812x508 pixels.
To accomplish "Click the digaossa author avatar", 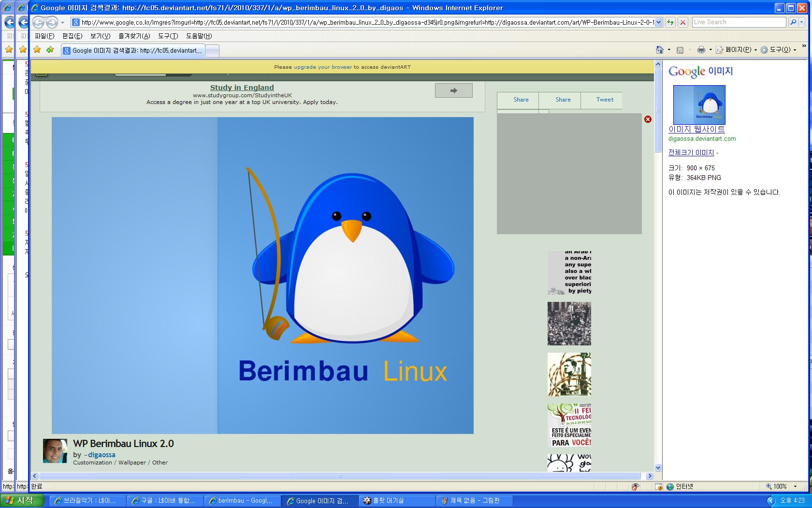I will 55,451.
